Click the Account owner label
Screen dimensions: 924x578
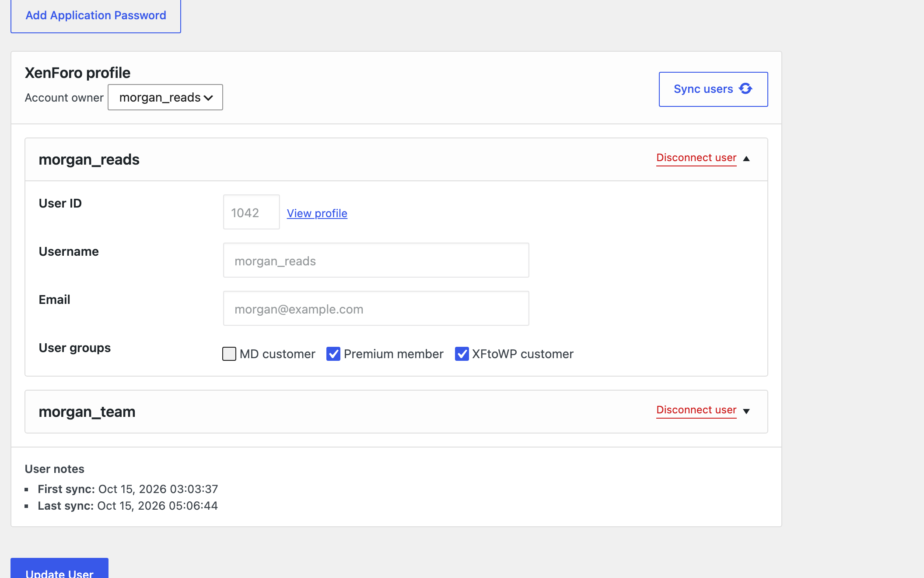(64, 98)
